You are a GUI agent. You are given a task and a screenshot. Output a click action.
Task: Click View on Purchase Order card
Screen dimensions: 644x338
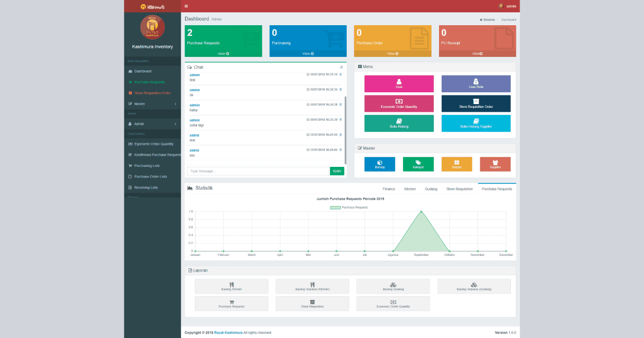(392, 54)
